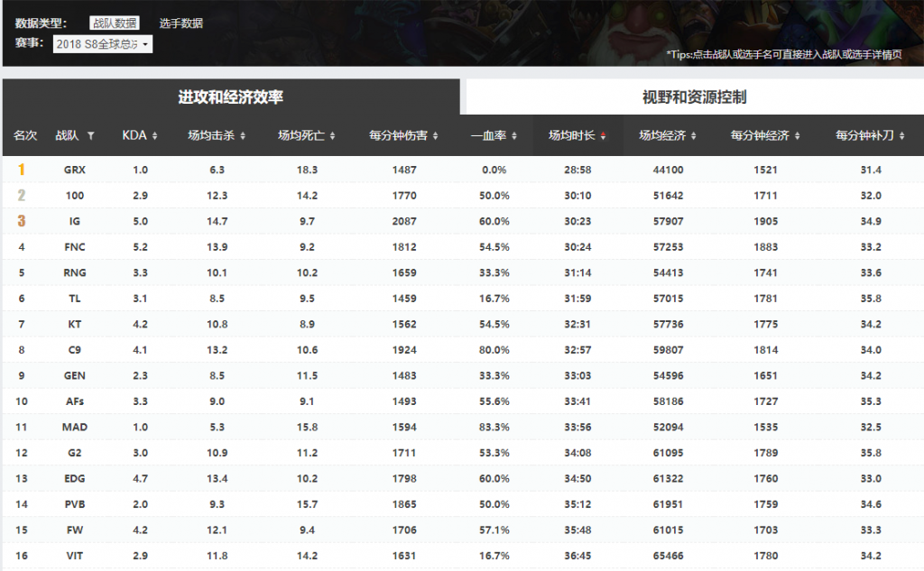Select the 战队数据 data type
Screen dimensions: 924x571
tap(115, 23)
